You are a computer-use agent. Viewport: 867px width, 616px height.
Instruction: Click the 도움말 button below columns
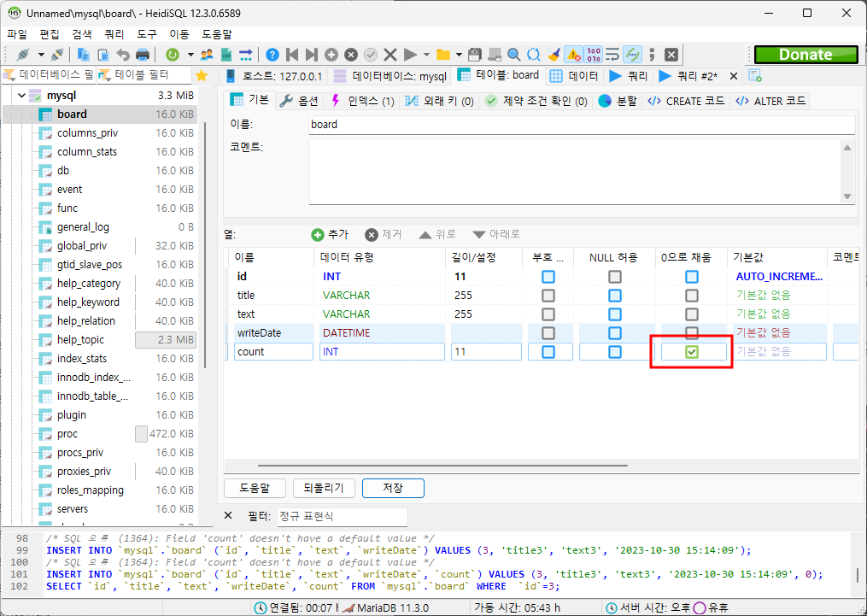(255, 488)
